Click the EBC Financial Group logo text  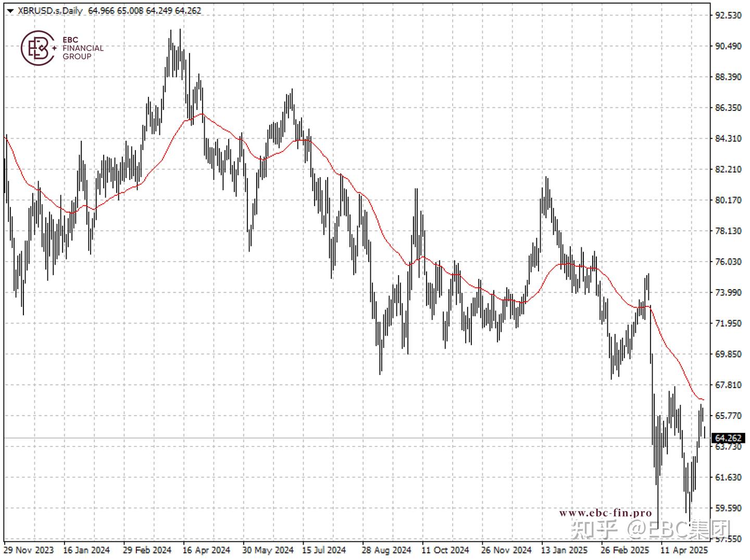pyautogui.click(x=83, y=48)
